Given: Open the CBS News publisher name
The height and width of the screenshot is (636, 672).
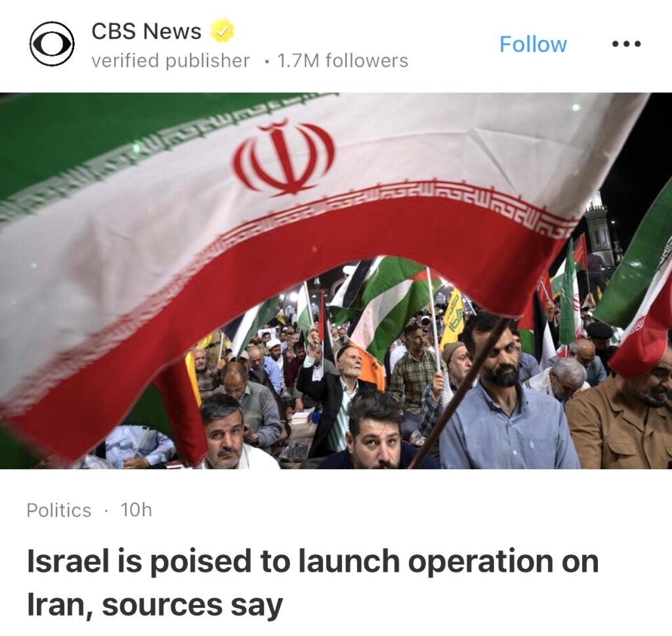Looking at the screenshot, I should (x=146, y=31).
